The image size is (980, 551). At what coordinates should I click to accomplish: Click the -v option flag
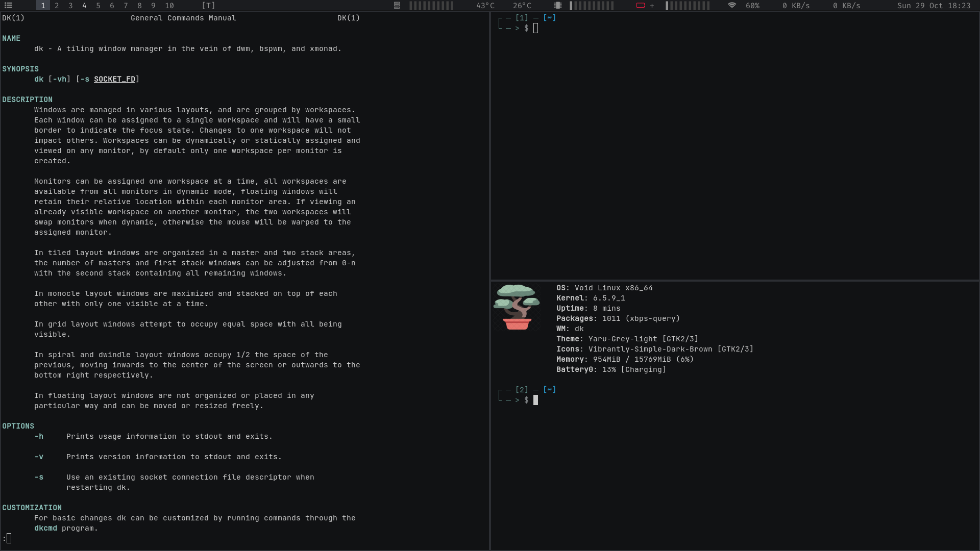(x=39, y=457)
